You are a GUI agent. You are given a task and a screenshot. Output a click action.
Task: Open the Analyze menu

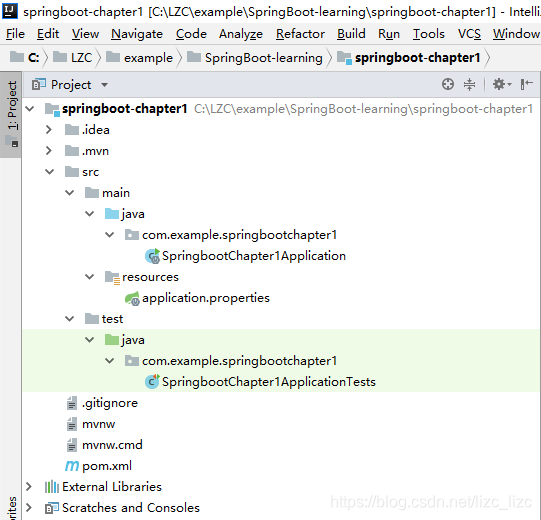point(241,34)
